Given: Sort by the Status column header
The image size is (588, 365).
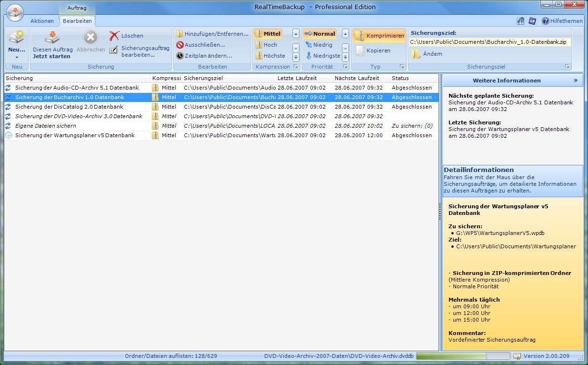Looking at the screenshot, I should coord(414,78).
